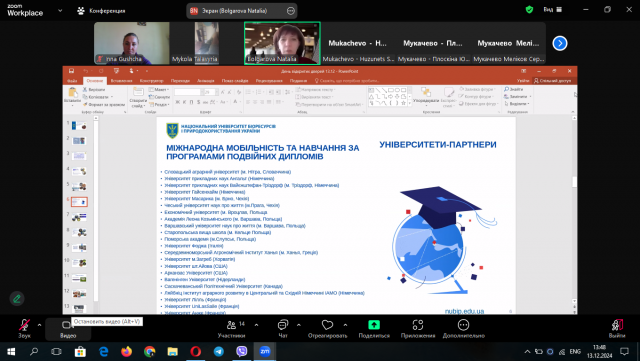Image resolution: width=640 pixels, height=361 pixels.
Task: Leave the meeting with Выйти button
Action: point(617,329)
